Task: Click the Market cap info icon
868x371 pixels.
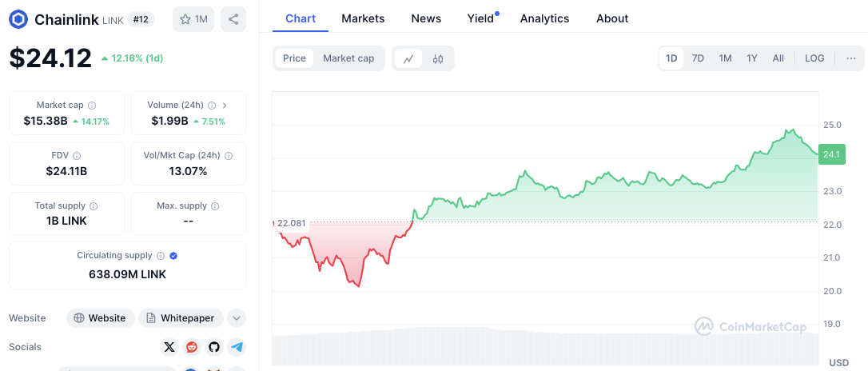Action: click(92, 106)
